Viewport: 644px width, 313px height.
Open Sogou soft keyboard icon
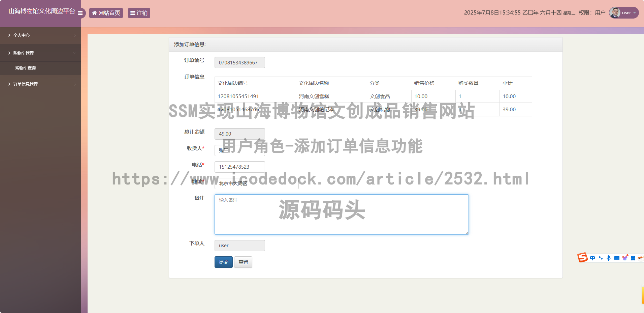[x=617, y=258]
